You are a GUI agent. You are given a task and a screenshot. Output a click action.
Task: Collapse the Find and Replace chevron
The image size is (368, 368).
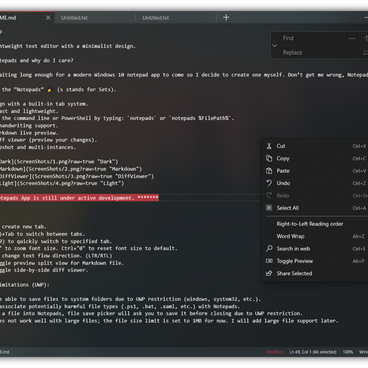275,45
